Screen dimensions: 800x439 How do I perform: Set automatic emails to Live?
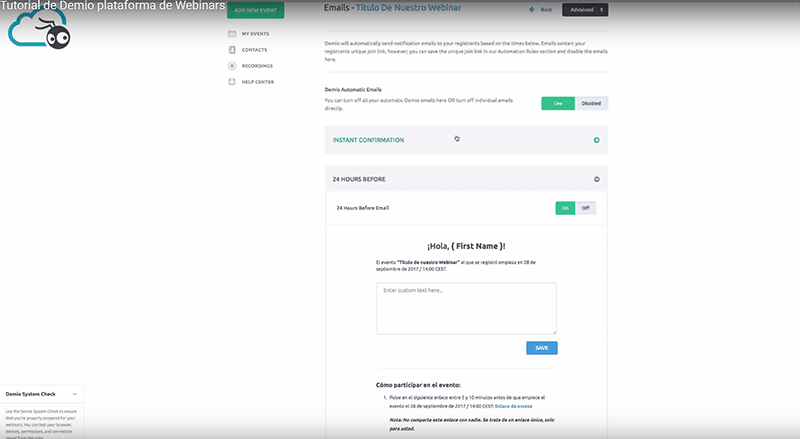(x=558, y=103)
